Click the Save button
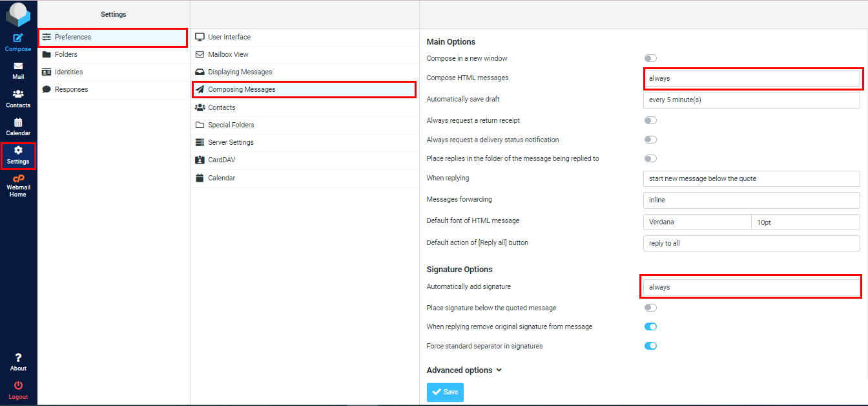This screenshot has width=868, height=406. (445, 392)
